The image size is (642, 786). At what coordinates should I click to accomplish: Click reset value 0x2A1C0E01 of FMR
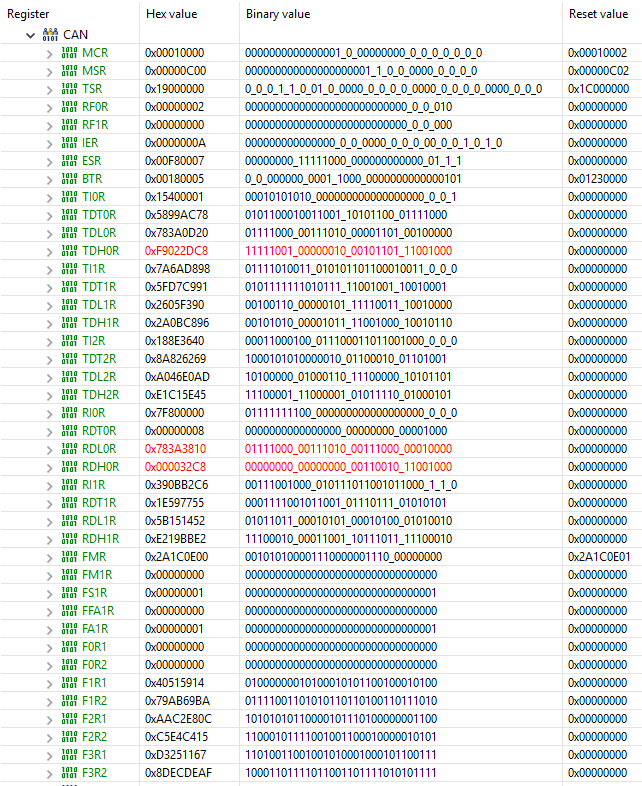click(599, 557)
